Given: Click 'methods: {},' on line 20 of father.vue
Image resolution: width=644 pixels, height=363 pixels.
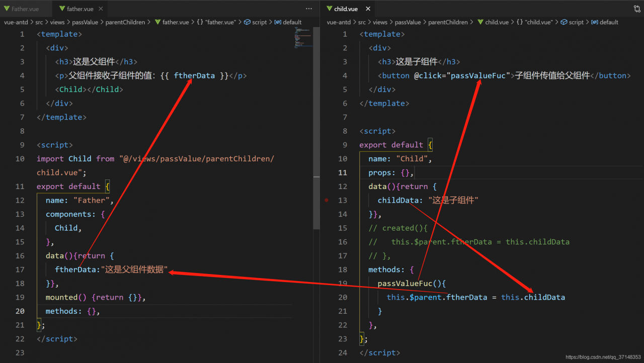Looking at the screenshot, I should [73, 311].
